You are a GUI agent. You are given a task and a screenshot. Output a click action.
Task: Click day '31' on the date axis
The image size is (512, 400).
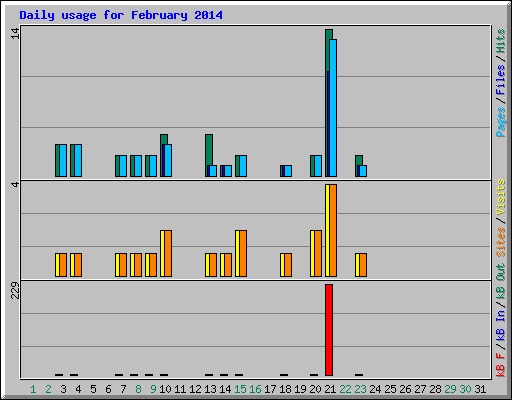(x=480, y=389)
